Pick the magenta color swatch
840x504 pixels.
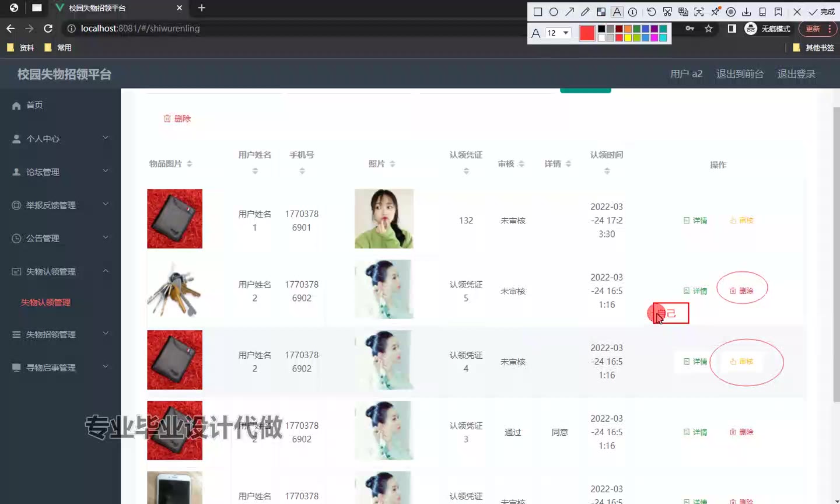coord(654,38)
